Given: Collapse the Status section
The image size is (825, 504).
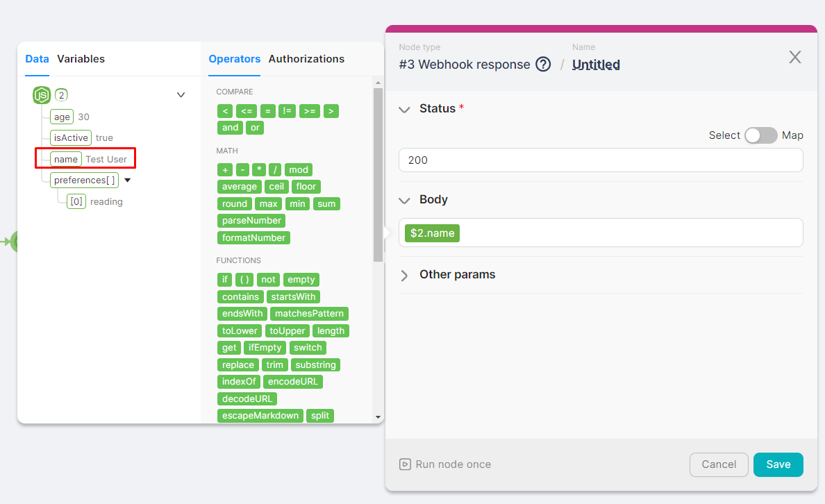Looking at the screenshot, I should coord(404,109).
